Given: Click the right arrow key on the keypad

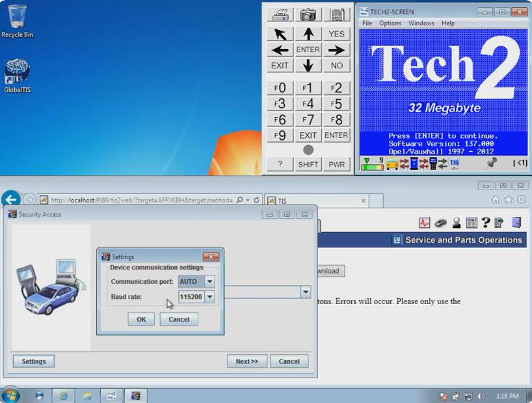Looking at the screenshot, I should 337,50.
